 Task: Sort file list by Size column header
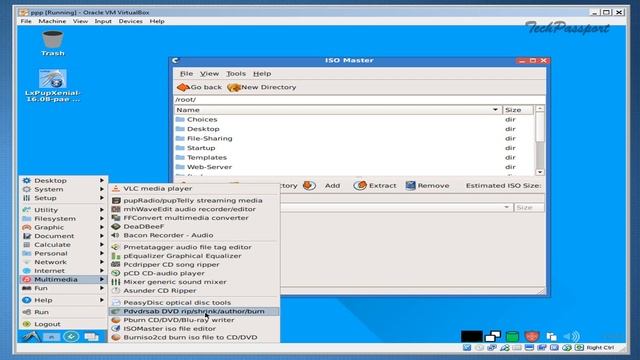[518, 110]
